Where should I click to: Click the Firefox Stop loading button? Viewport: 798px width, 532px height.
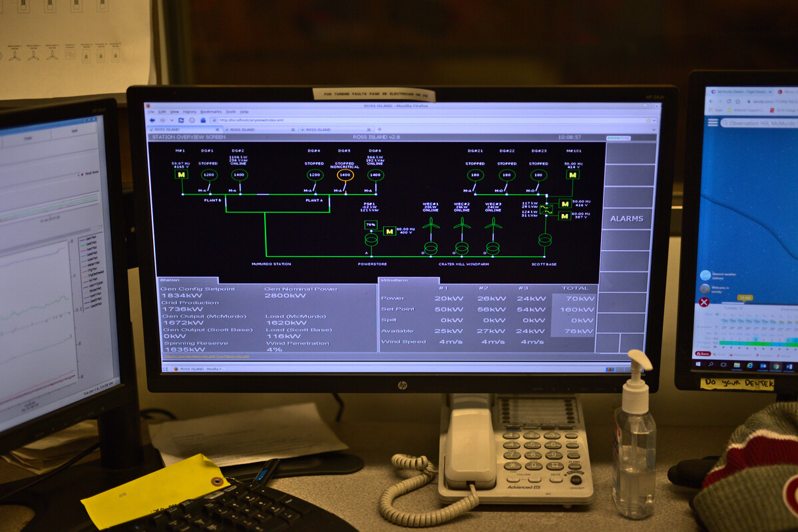(192, 120)
